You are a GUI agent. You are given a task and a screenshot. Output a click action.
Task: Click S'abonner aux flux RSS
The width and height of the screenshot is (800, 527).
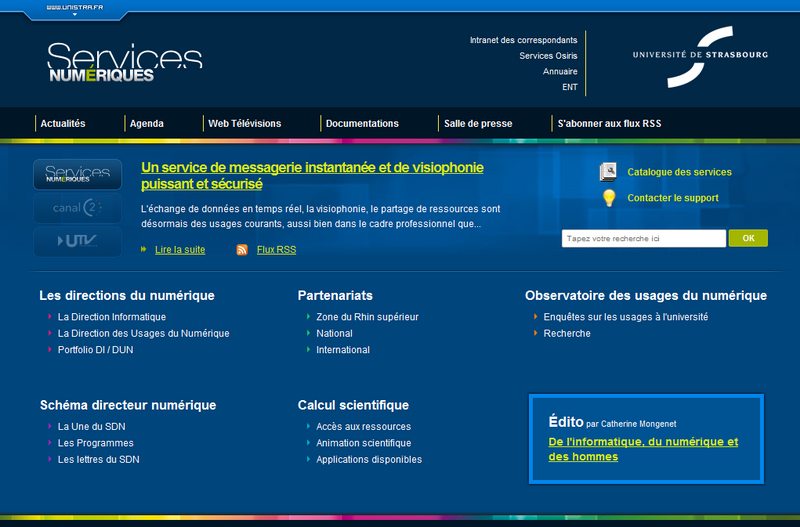click(609, 124)
